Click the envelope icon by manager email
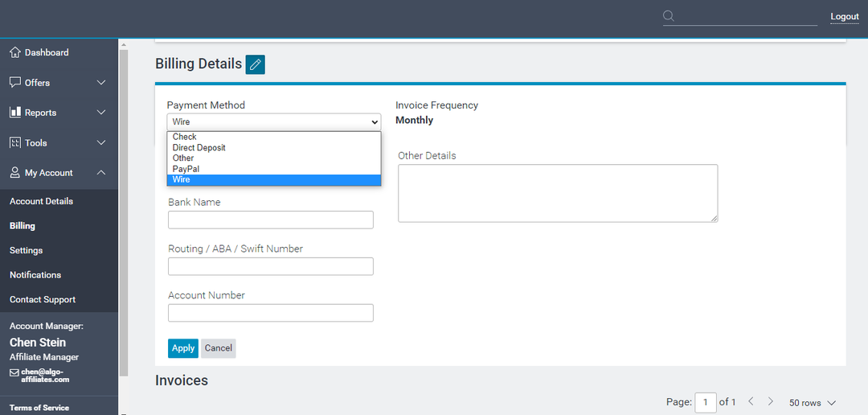Viewport: 868px width, 415px height. click(x=14, y=372)
